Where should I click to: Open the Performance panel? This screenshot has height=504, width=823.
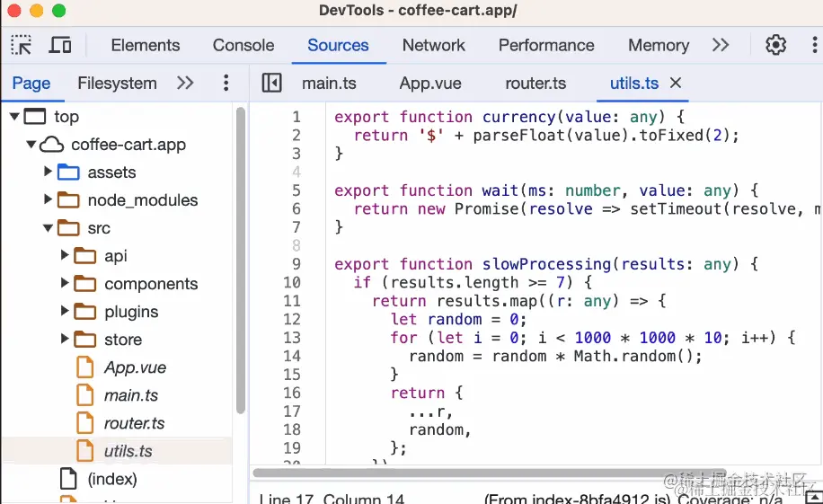[x=546, y=45]
